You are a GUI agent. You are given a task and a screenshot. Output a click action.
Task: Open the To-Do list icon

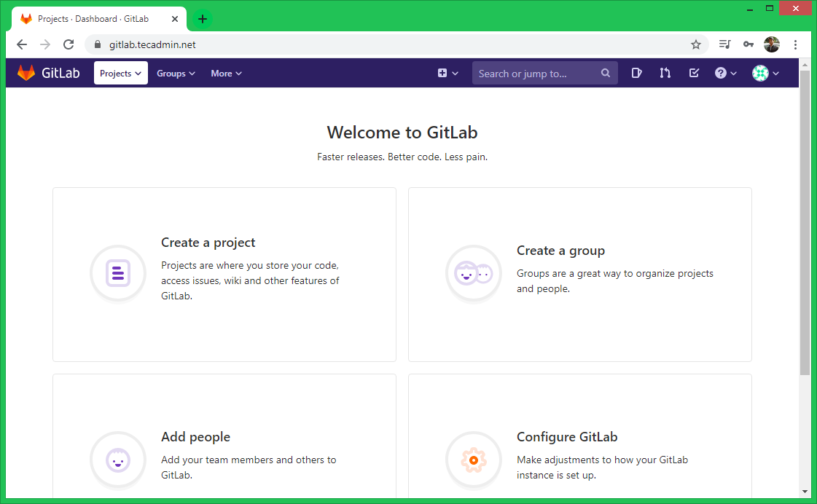pyautogui.click(x=694, y=74)
